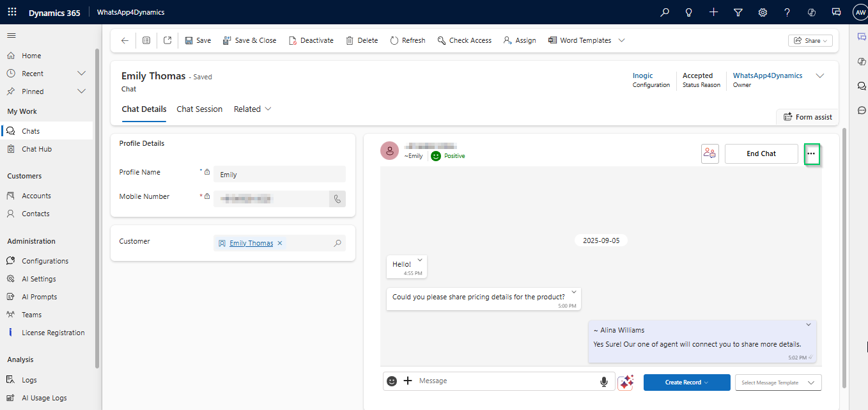Open the AI sparkle assistant icon
The width and height of the screenshot is (868, 410).
tap(625, 382)
